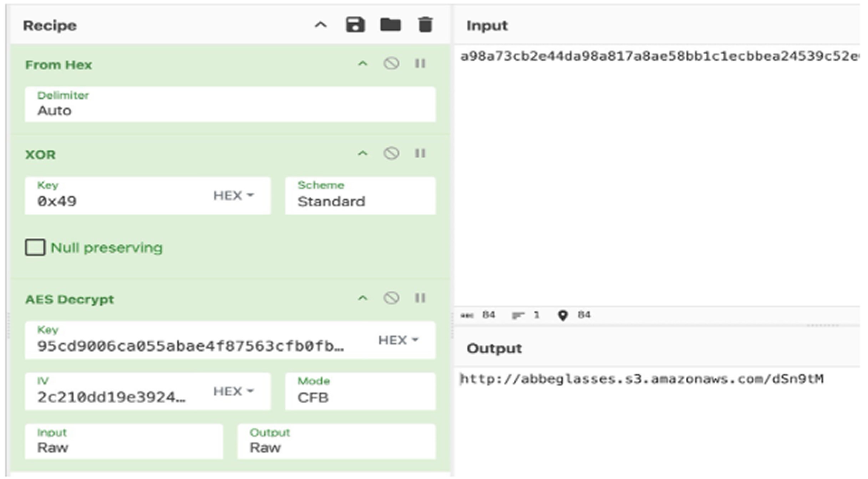Disable the XOR operation
Viewport: 868px width, 479px height.
pyautogui.click(x=391, y=154)
